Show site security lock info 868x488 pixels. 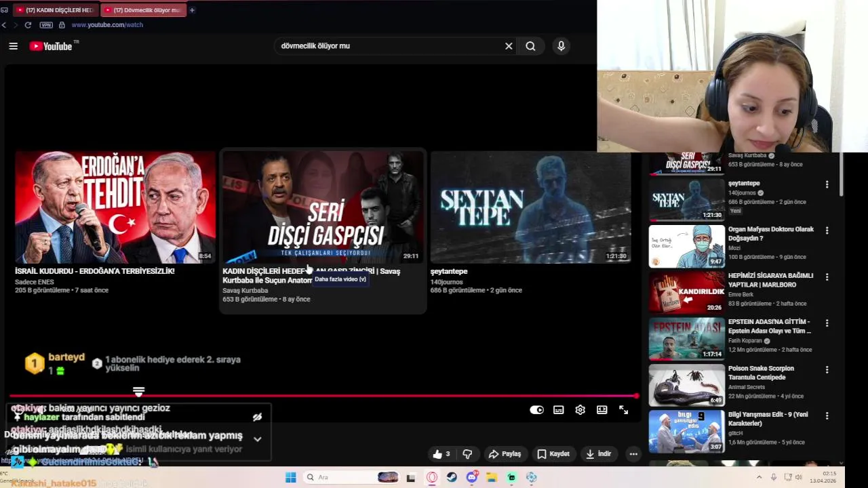[x=62, y=25]
